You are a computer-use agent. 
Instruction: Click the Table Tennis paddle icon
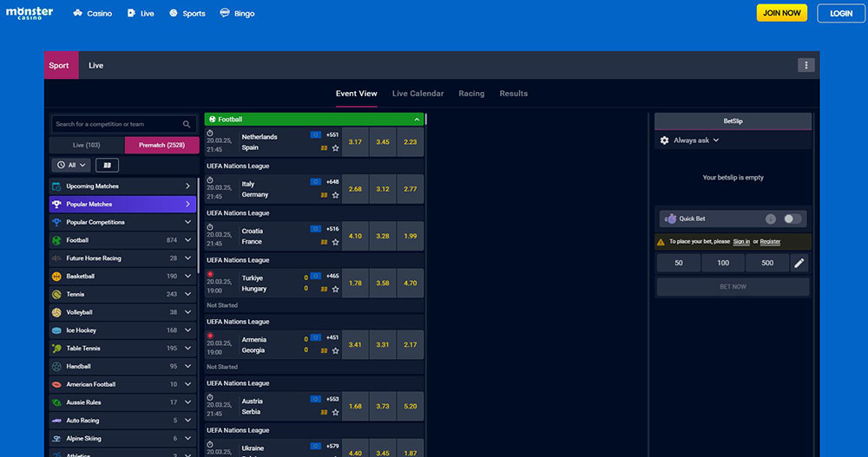coord(56,349)
